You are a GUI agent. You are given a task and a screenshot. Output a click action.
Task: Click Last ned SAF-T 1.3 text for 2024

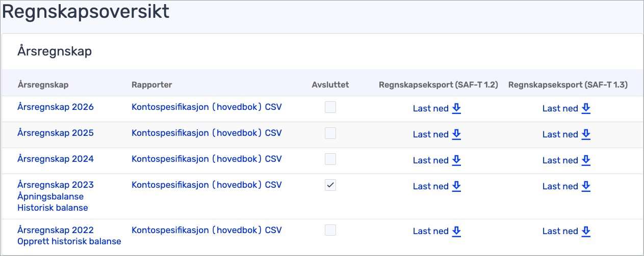tap(560, 160)
